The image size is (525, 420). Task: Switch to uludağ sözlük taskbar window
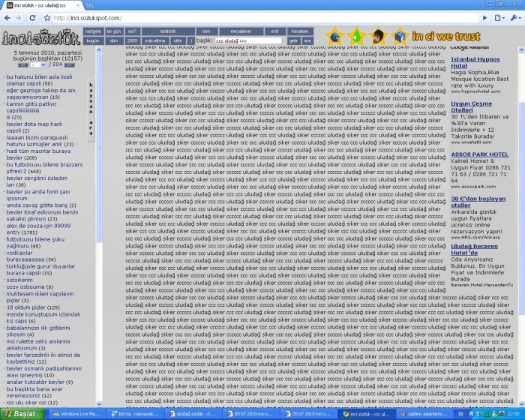(x=193, y=414)
